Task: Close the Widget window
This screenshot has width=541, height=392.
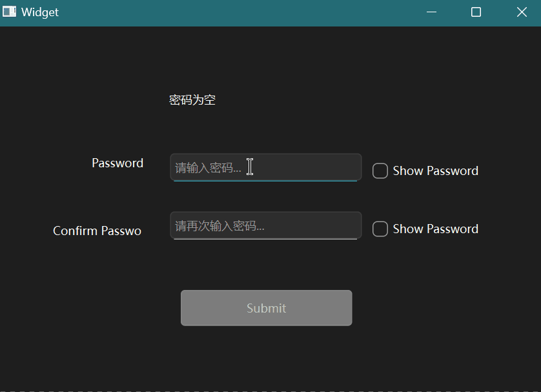Action: pyautogui.click(x=522, y=12)
